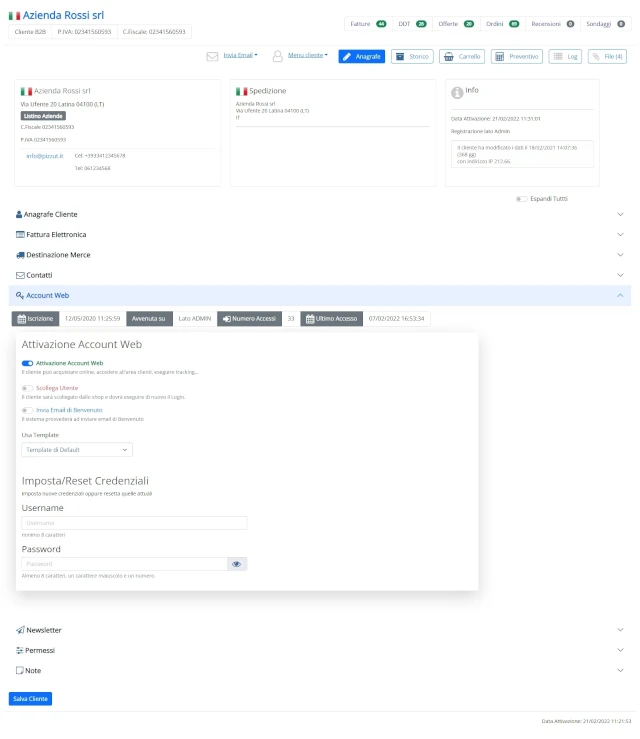
Task: Click the paper plane Newsletter icon
Action: pos(20,630)
